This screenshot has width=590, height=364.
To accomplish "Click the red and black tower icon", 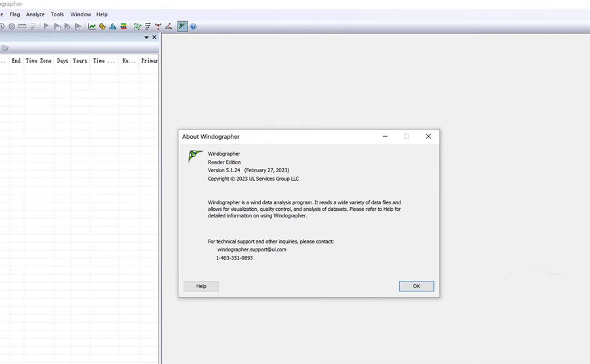I will point(158,26).
